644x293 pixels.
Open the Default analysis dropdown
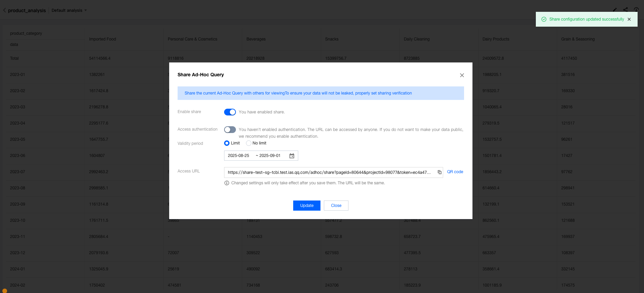[x=69, y=10]
